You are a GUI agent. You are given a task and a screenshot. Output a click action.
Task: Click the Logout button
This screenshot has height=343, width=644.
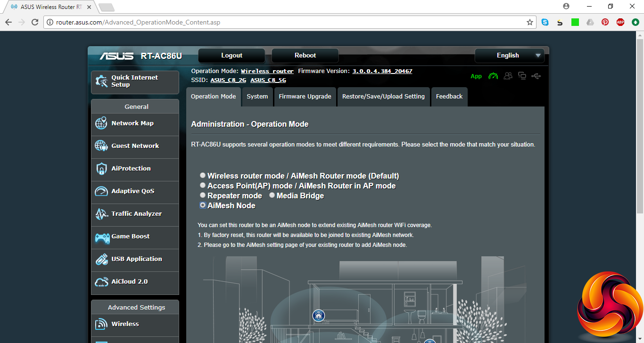pyautogui.click(x=232, y=56)
